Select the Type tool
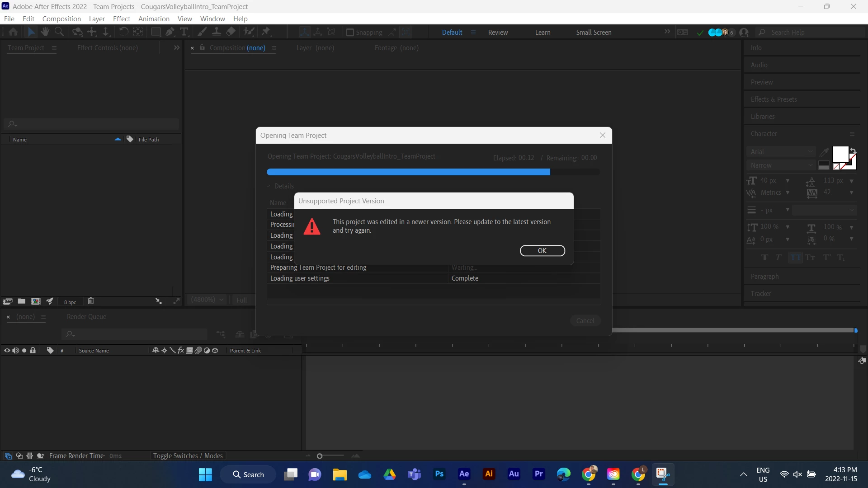 (x=184, y=32)
